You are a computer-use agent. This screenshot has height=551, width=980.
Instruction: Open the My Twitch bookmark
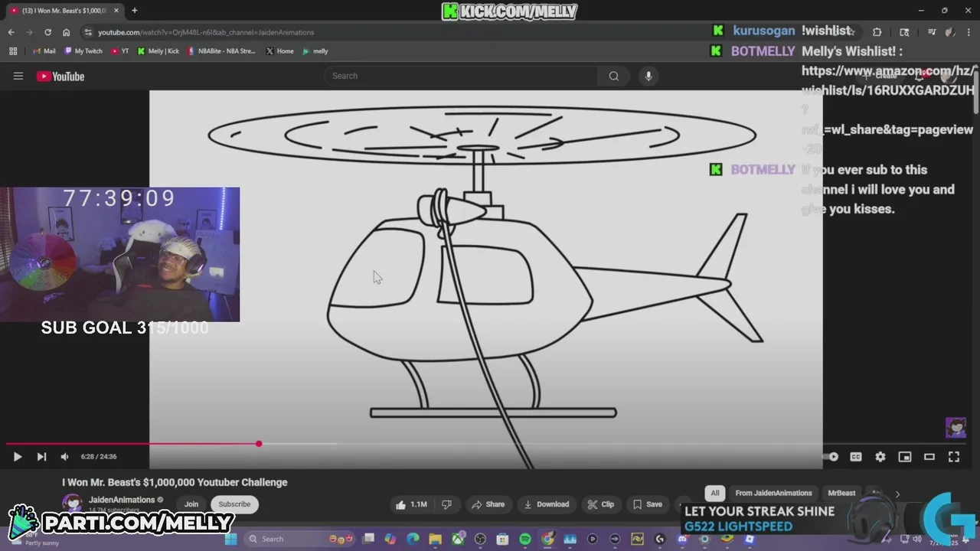[x=83, y=51]
